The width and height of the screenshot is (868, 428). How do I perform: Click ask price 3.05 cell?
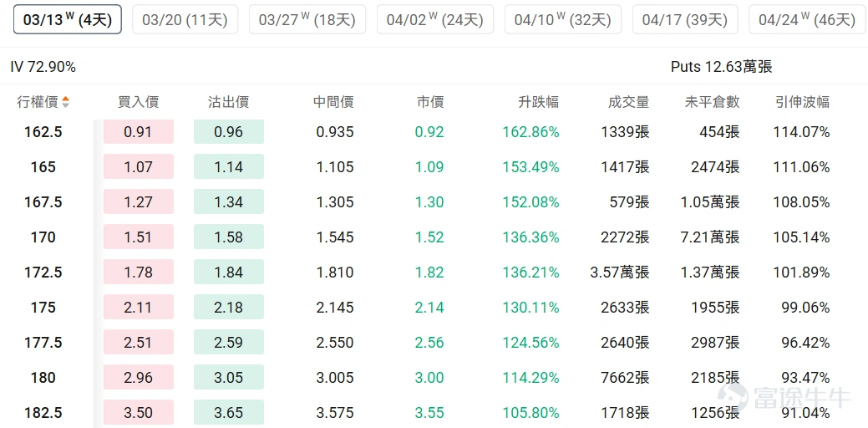pyautogui.click(x=229, y=377)
